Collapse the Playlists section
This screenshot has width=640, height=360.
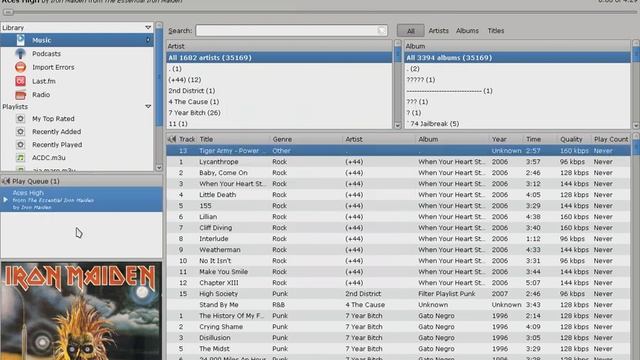pos(148,107)
